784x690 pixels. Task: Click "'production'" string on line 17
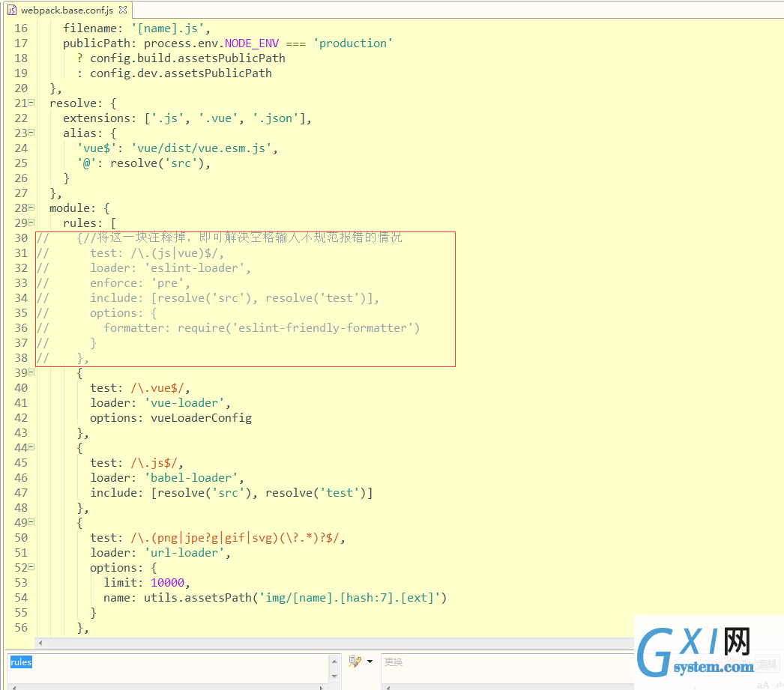pyautogui.click(x=353, y=43)
